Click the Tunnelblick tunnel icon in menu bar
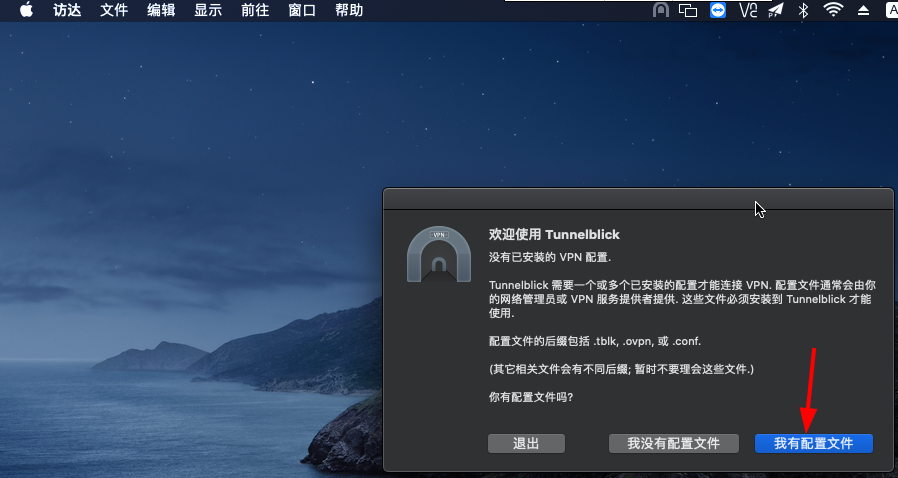Viewport: 898px width, 478px height. 661,10
